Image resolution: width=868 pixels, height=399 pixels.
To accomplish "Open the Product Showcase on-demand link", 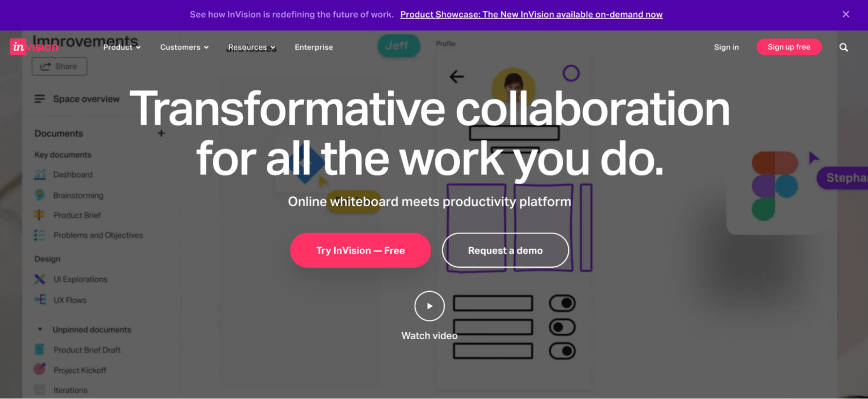I will coord(531,14).
